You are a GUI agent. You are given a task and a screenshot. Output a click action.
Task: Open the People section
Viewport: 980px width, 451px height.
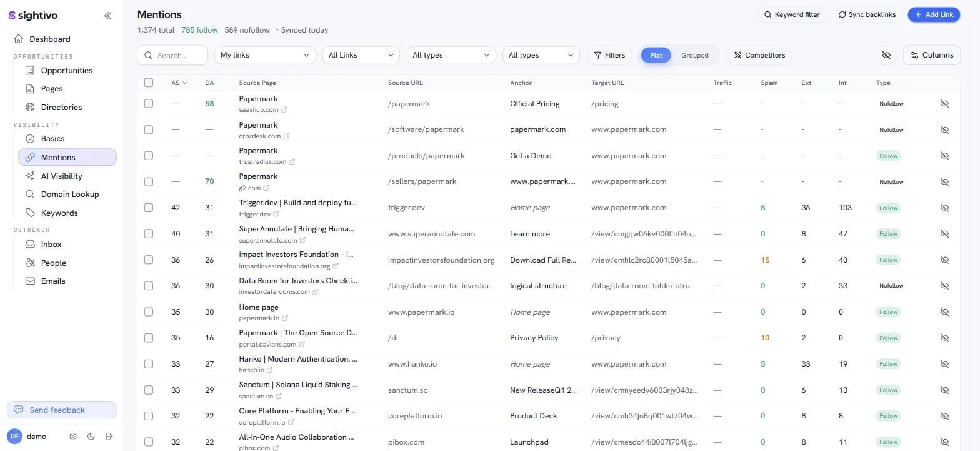point(53,263)
